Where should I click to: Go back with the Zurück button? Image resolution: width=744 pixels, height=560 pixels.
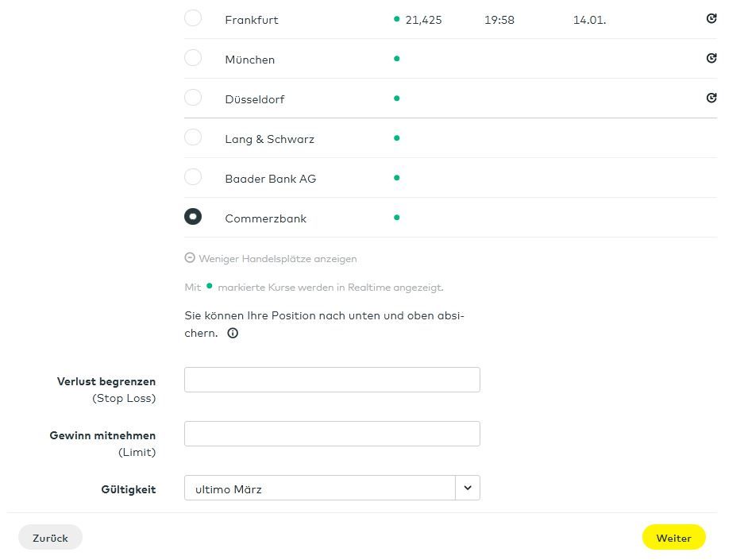[x=50, y=538]
